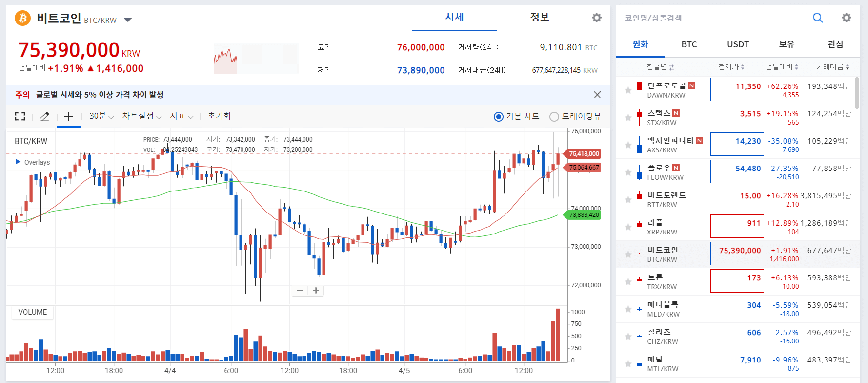The height and width of the screenshot is (383, 868).
Task: Click the coin list scrollbar
Action: 857,93
